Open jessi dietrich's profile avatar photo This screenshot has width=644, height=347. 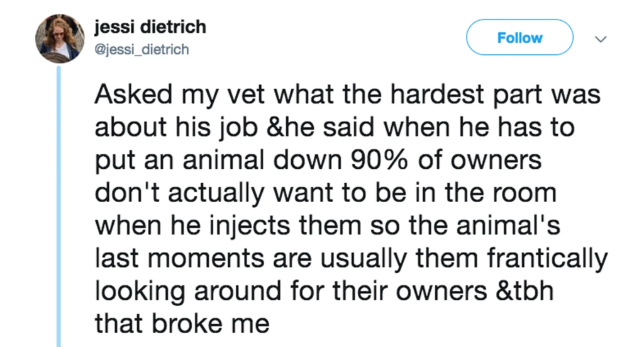60,38
